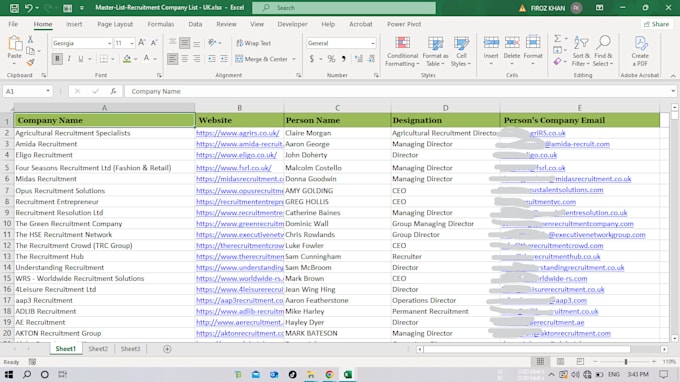The width and height of the screenshot is (680, 382).
Task: Open the font size 11 dropdown
Action: [x=132, y=43]
